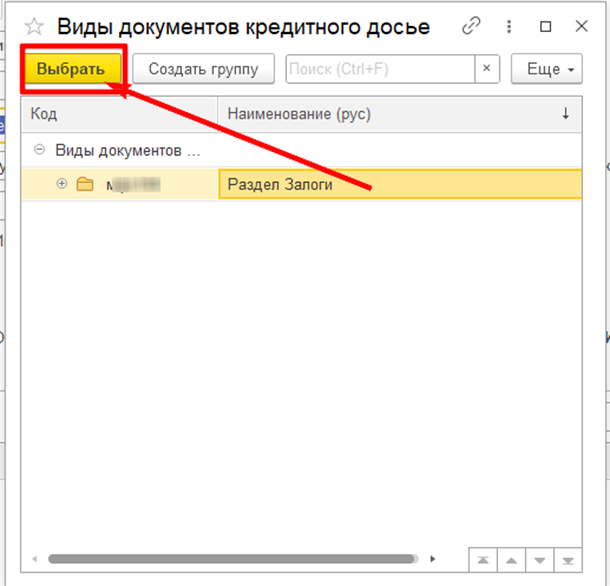Move down one row with the down arrow
Image resolution: width=610 pixels, height=586 pixels.
[540, 560]
